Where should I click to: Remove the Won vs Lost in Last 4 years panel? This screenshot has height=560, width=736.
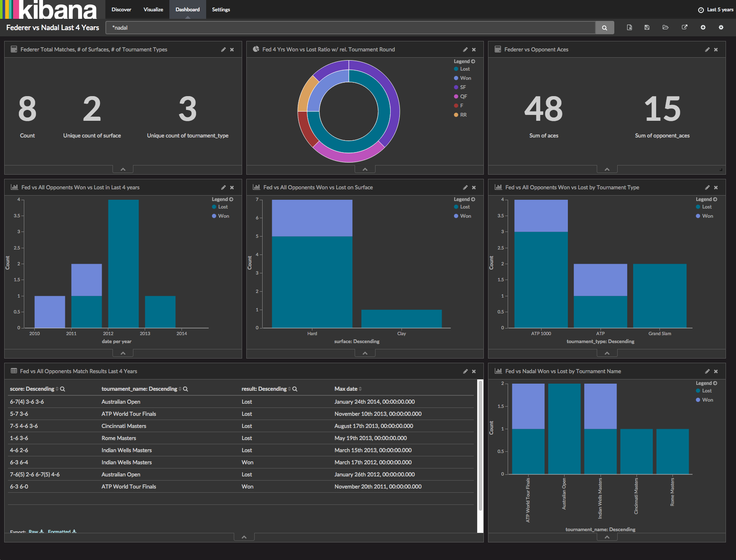[232, 187]
